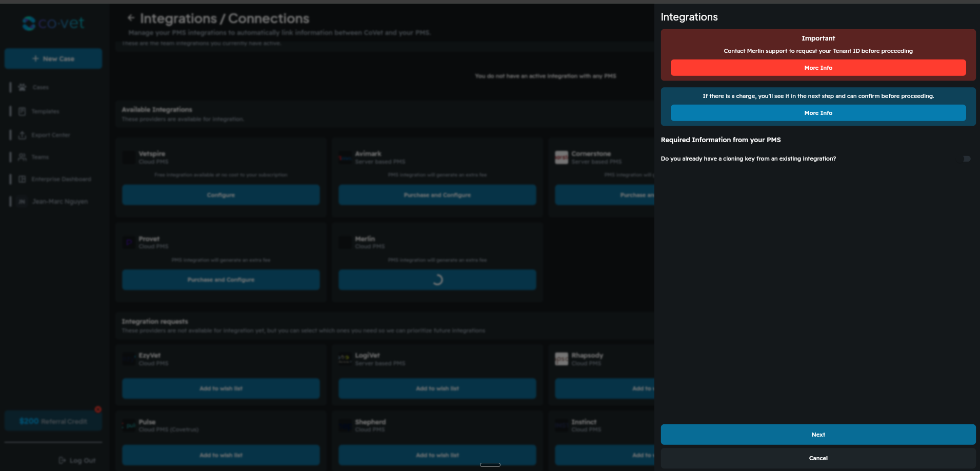Viewport: 980px width, 471px height.
Task: Click the Avimark logo icon
Action: pyautogui.click(x=345, y=158)
